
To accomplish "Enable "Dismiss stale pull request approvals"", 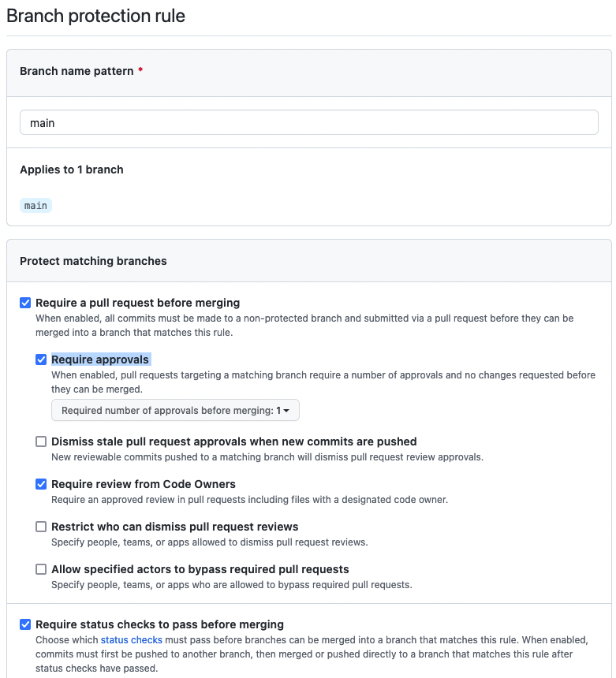I will pos(41,441).
